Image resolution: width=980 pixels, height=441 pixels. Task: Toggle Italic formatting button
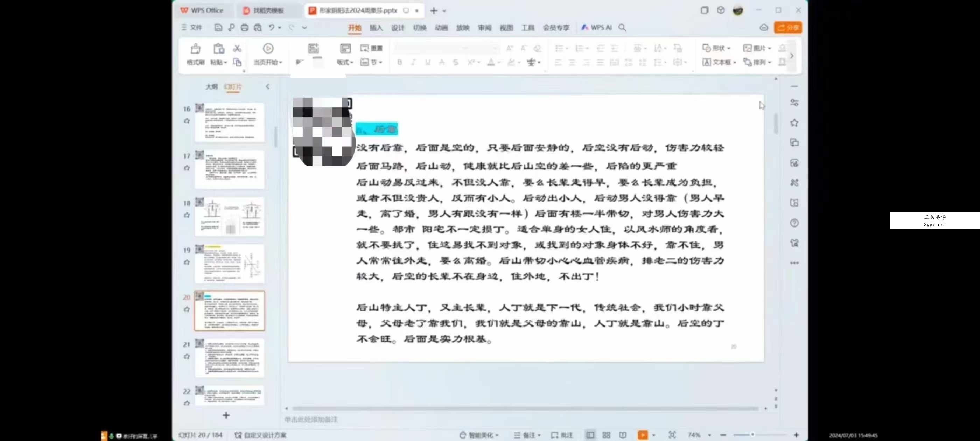pos(414,62)
